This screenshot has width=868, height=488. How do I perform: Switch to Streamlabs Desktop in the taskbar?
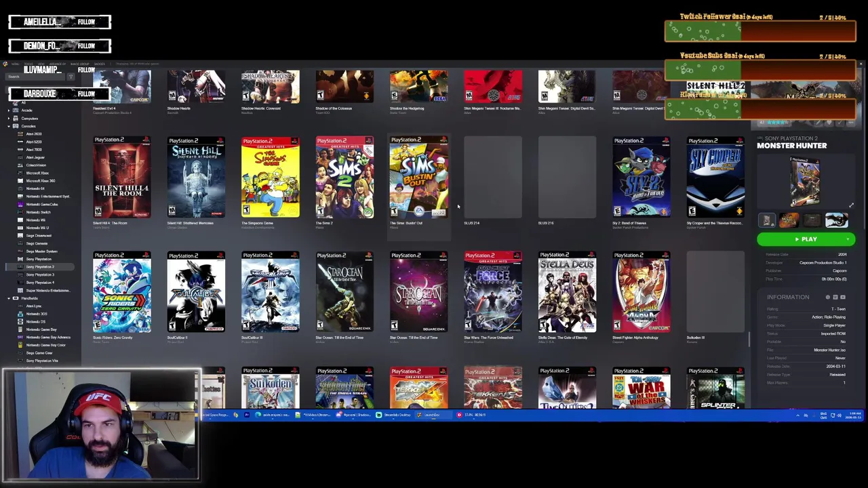[x=393, y=415]
